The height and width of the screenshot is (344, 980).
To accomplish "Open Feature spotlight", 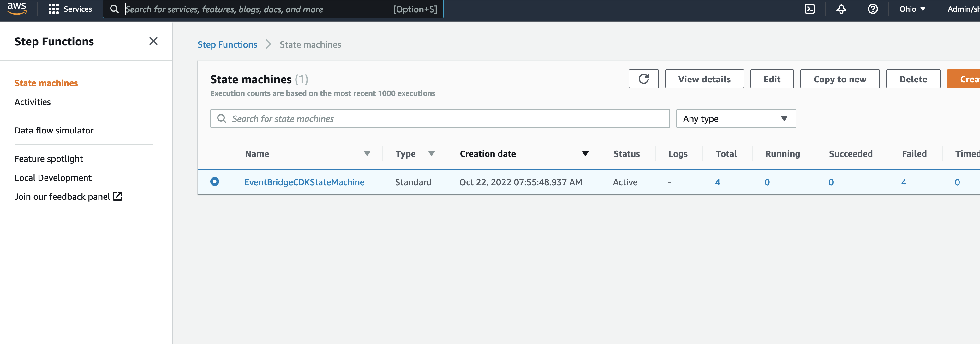I will click(49, 159).
